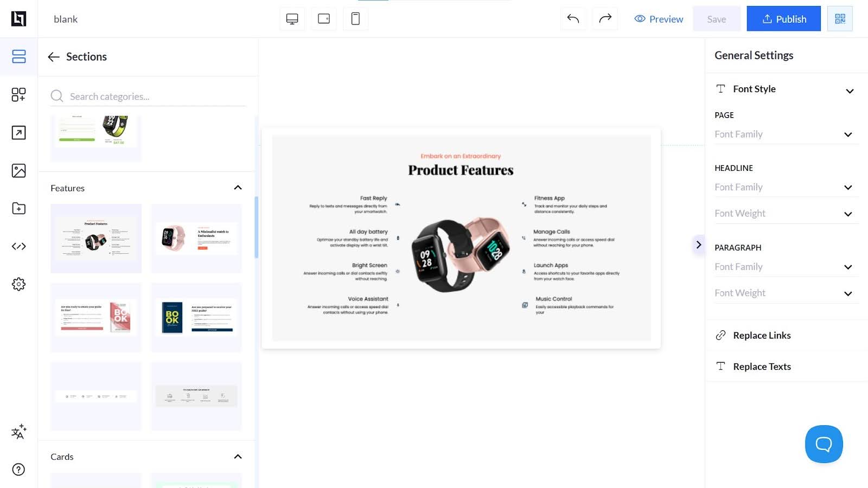Open the Paragraph Font Family dropdown
The width and height of the screenshot is (868, 488).
coord(786,267)
